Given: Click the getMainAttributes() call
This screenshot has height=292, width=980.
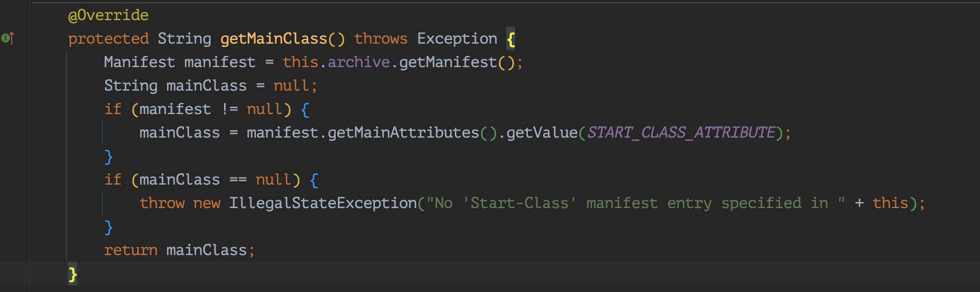Looking at the screenshot, I should [x=412, y=133].
